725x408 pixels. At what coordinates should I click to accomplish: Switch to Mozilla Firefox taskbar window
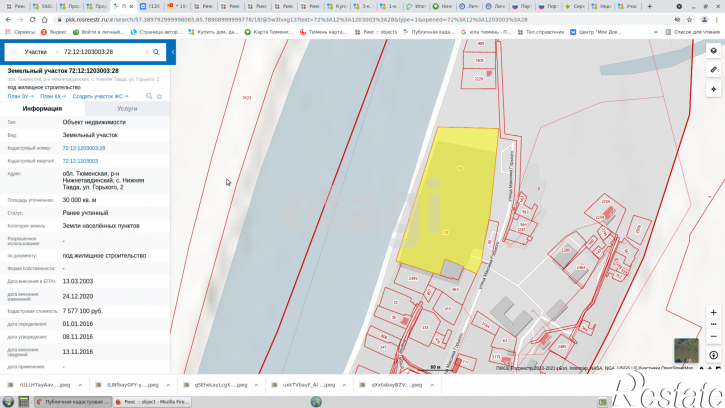click(x=152, y=402)
